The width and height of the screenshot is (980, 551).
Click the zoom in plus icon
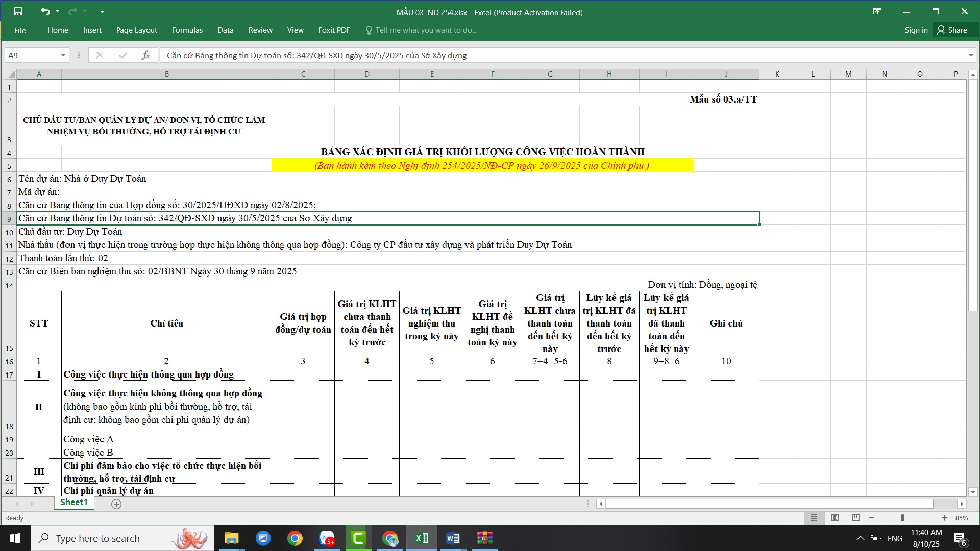click(945, 518)
